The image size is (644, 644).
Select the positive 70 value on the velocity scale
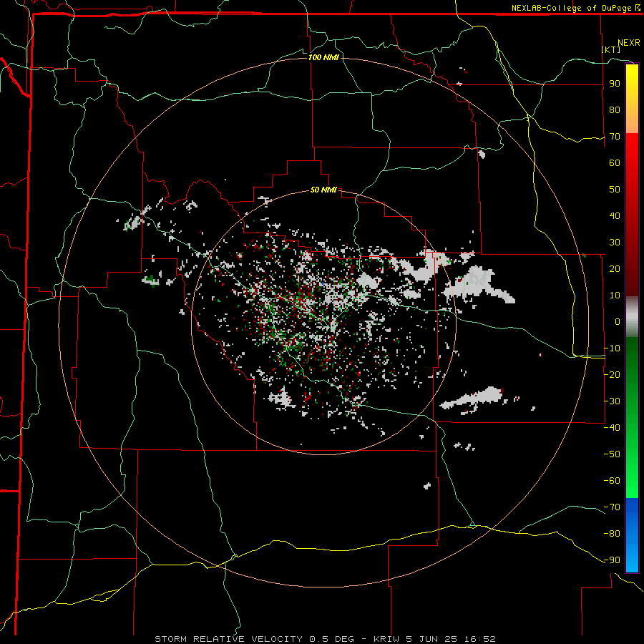tap(615, 137)
